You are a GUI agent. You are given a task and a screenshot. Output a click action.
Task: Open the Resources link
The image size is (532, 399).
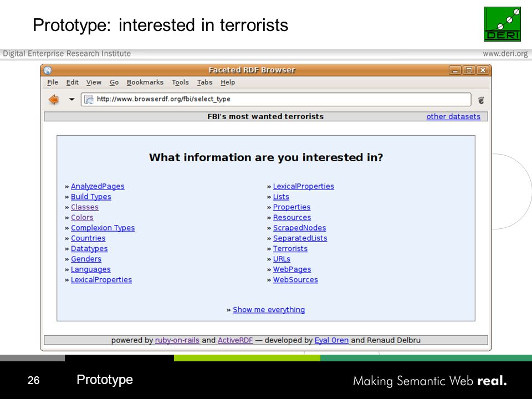tap(292, 217)
